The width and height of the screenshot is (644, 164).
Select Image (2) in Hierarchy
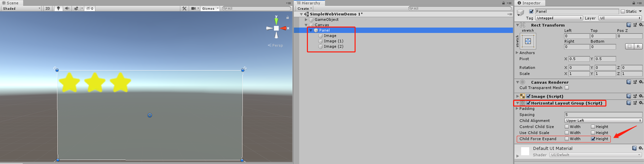(333, 46)
